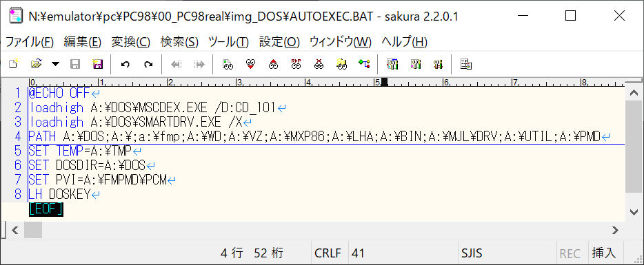Expand the recent files arrow beside Open
The image size is (644, 265).
click(x=55, y=64)
